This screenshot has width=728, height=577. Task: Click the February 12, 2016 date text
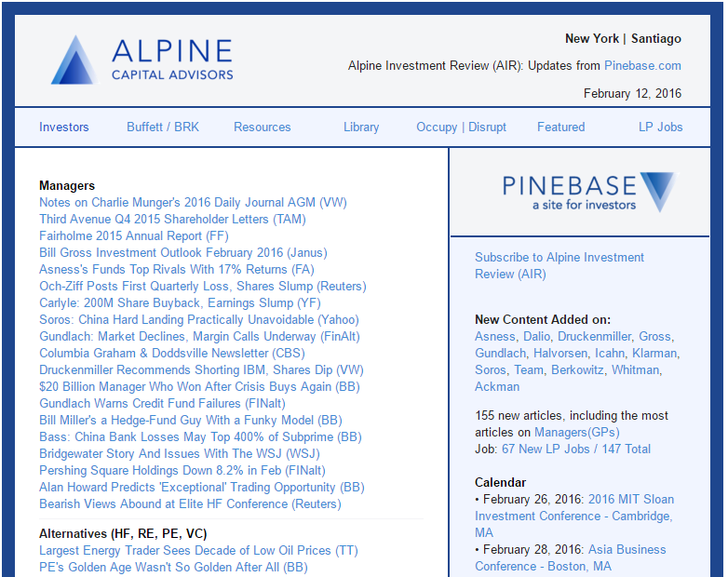click(632, 94)
